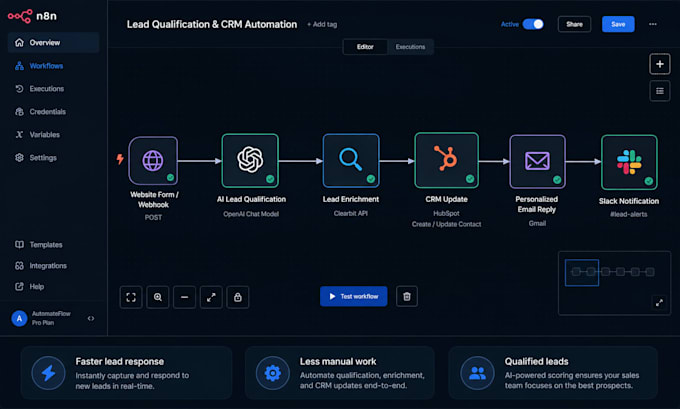The image size is (680, 409).
Task: Click the 'OpenAI Chat Model' label
Action: pos(251,214)
